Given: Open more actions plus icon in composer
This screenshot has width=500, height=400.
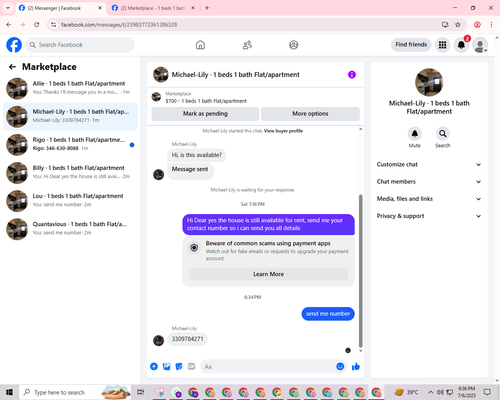Looking at the screenshot, I should point(154,367).
